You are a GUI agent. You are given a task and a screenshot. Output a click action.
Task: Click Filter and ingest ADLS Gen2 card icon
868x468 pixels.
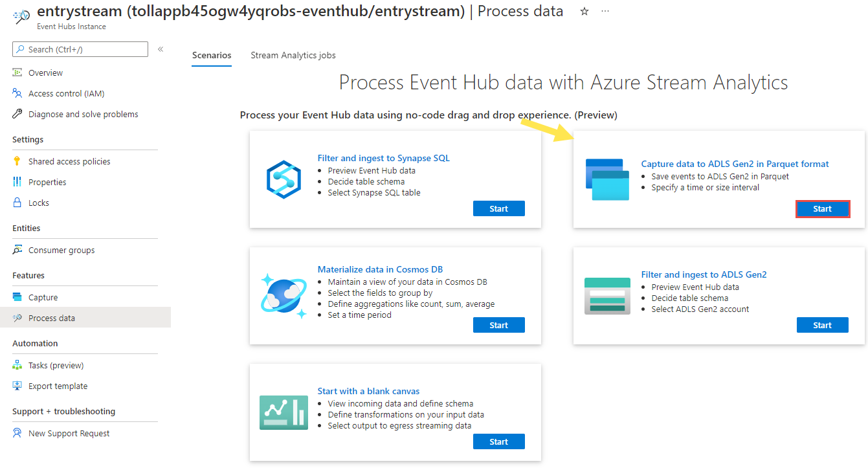click(607, 296)
